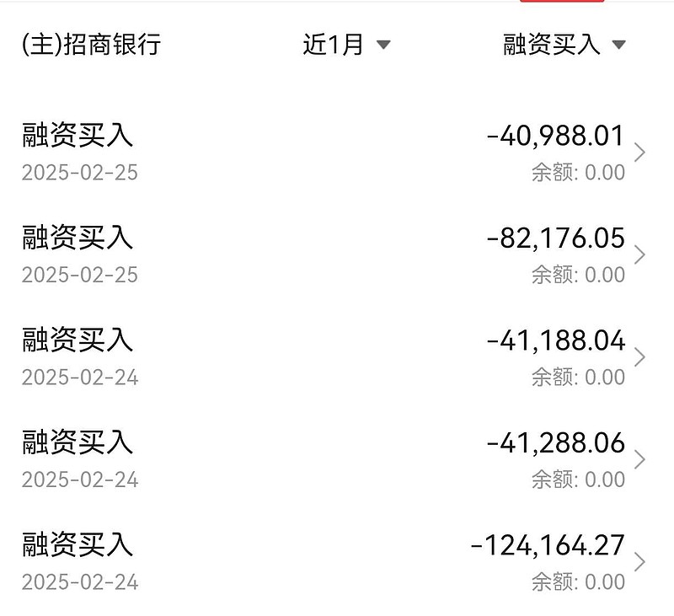Select the second record dated 2025-02-25
The height and width of the screenshot is (616, 674).
coord(337,253)
